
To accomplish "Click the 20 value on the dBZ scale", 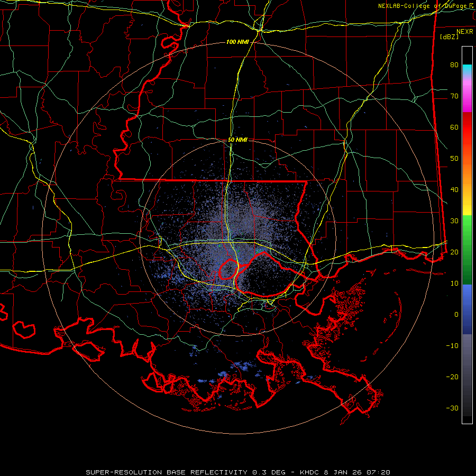I will 454,252.
